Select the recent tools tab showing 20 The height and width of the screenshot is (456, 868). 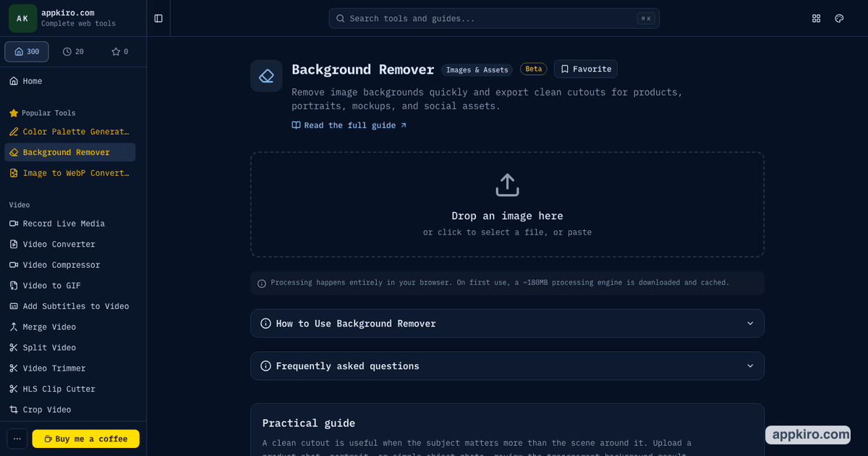[73, 51]
